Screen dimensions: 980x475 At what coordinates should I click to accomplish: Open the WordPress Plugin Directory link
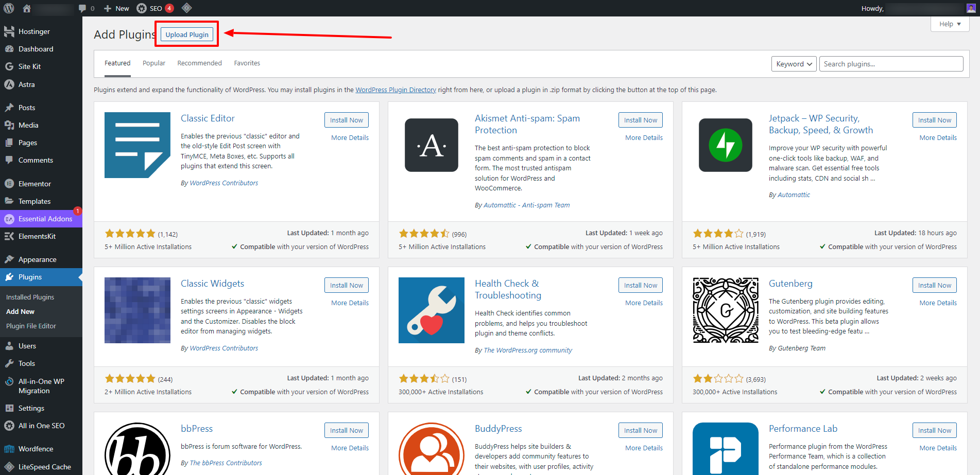click(396, 90)
